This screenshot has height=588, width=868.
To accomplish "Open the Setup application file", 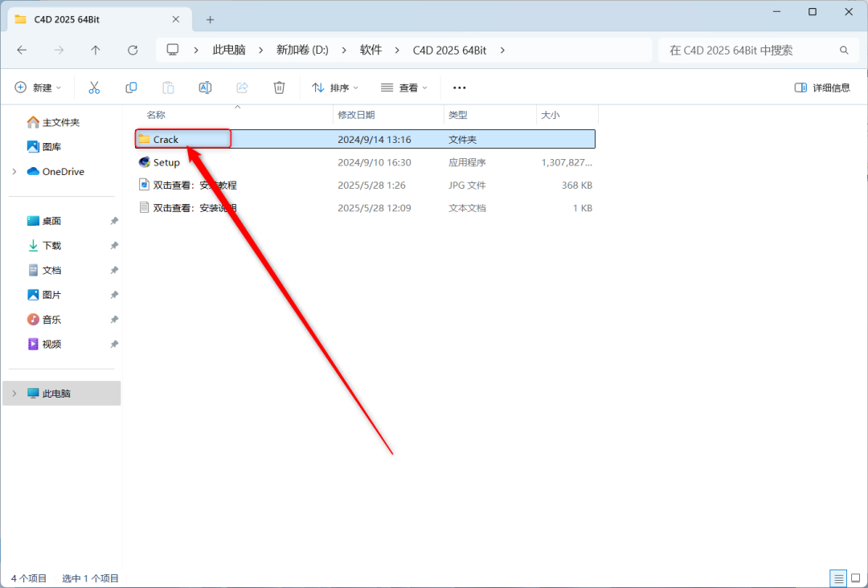I will pyautogui.click(x=166, y=162).
